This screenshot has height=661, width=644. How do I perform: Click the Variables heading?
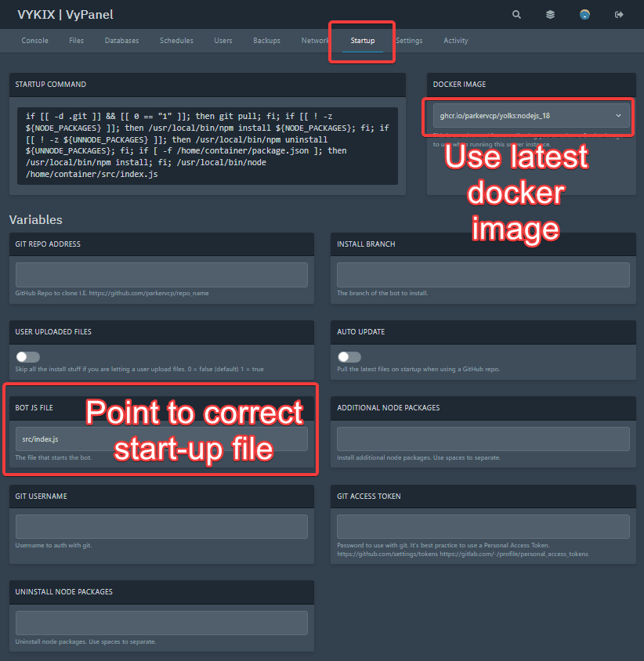click(36, 219)
